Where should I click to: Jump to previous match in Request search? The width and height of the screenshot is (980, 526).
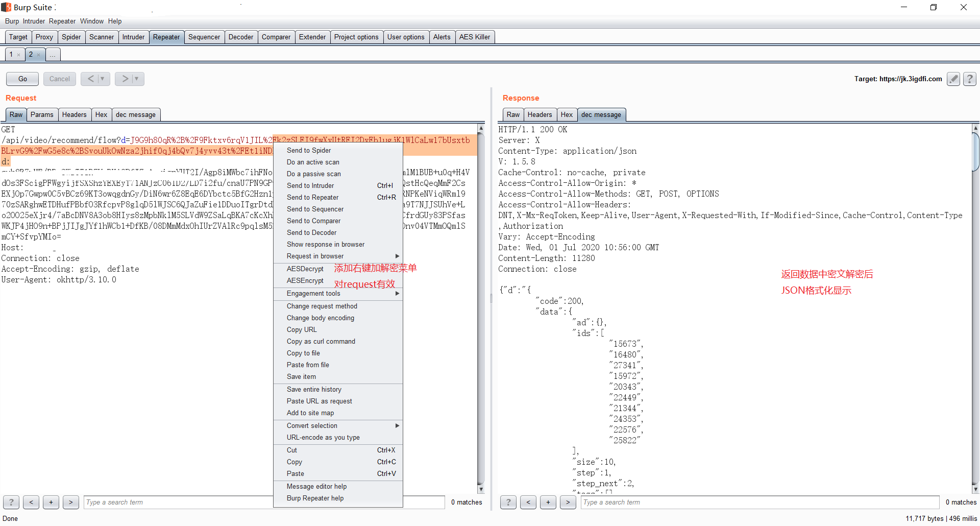point(31,502)
